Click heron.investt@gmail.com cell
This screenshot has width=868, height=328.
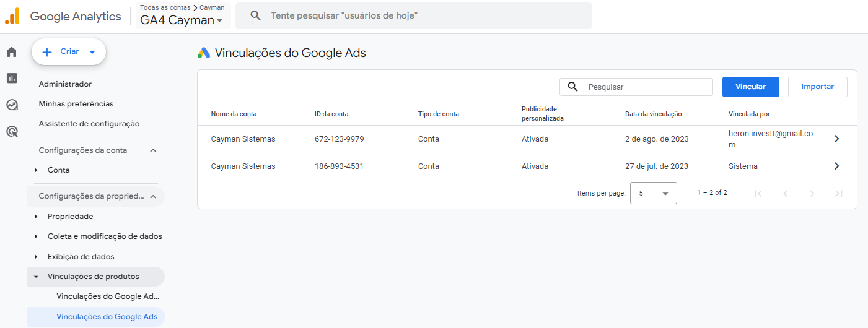pos(771,139)
